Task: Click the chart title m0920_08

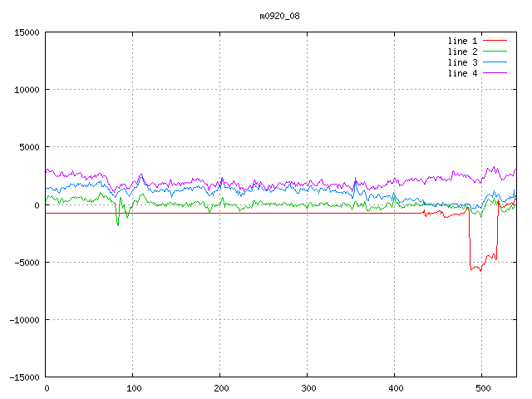Action: 279,16
